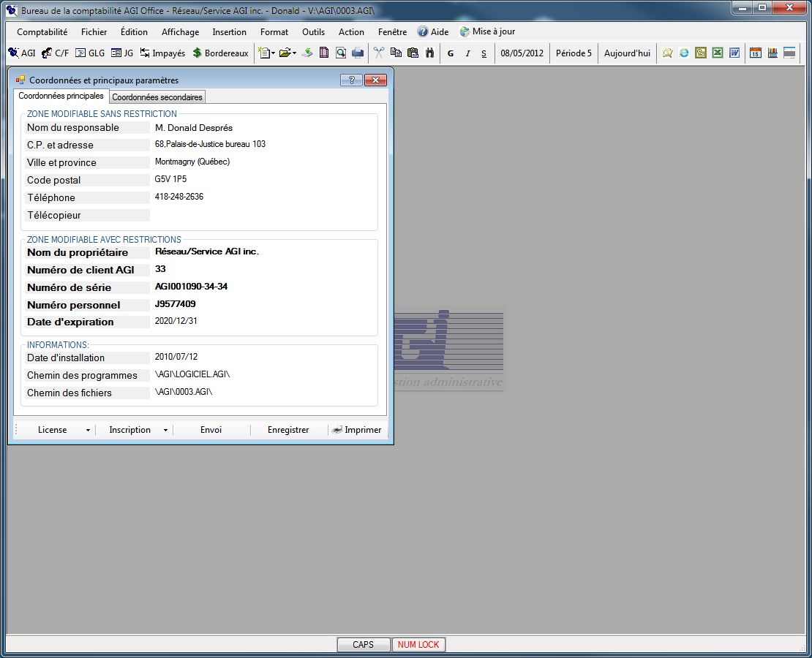Expand the Inscription dropdown arrow
Viewport: 812px width, 658px height.
point(165,430)
